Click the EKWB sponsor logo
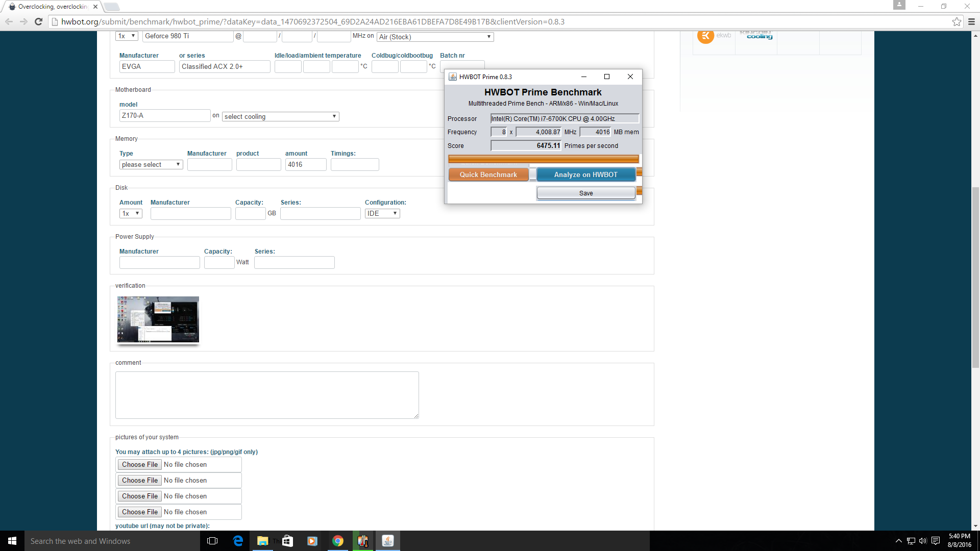This screenshot has width=980, height=551. (714, 36)
